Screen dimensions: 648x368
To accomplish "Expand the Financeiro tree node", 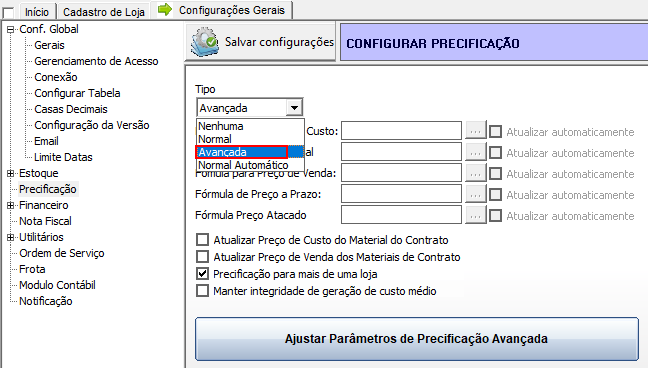I will point(11,205).
